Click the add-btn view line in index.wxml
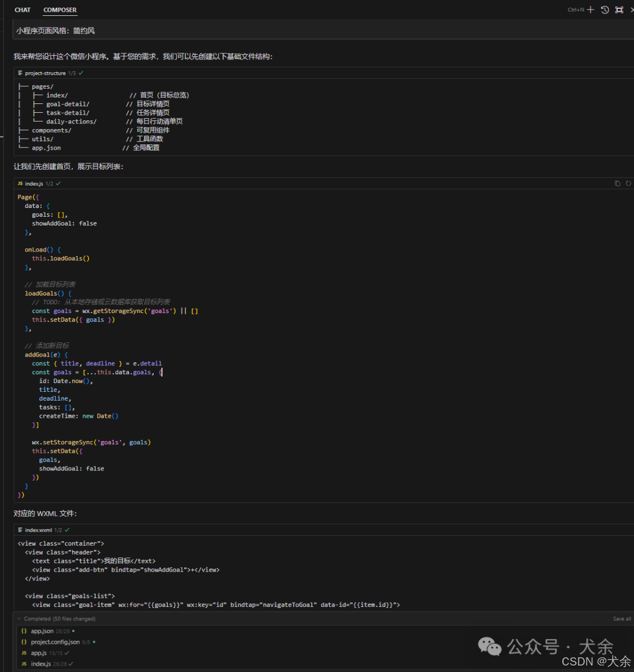Screen dimensions: 634x672 pyautogui.click(x=126, y=570)
